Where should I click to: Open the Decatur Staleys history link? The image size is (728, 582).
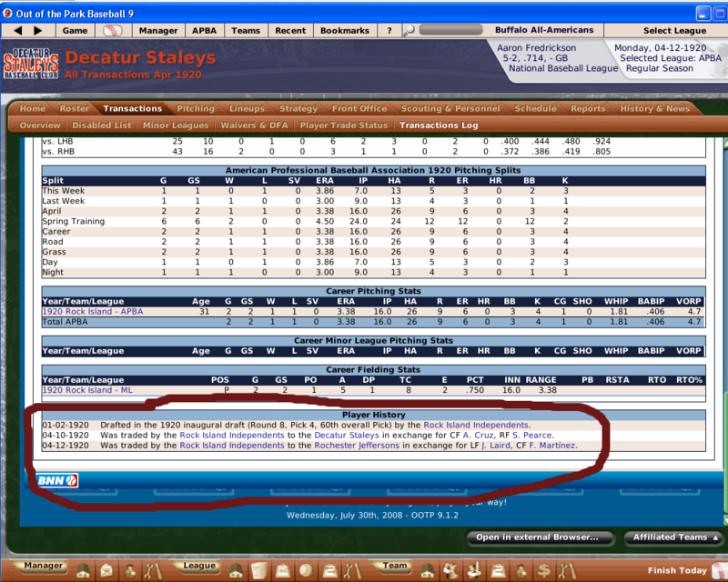(x=347, y=435)
